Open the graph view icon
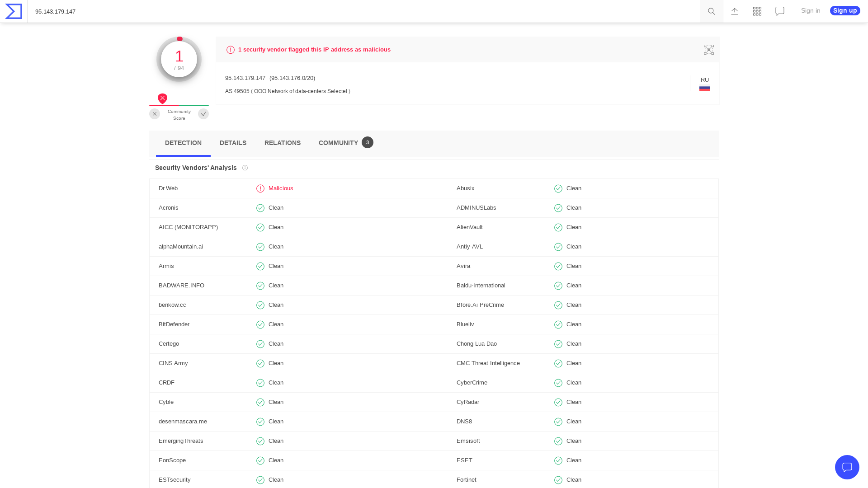 tap(709, 50)
